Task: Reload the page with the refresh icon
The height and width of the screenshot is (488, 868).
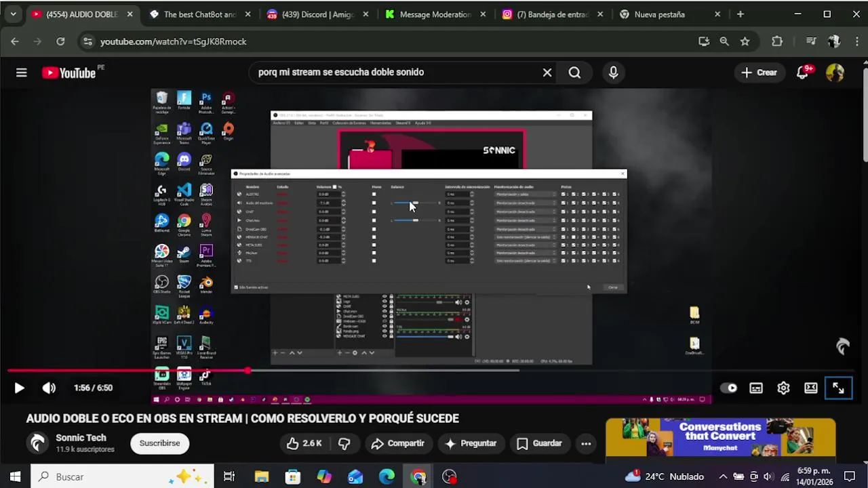Action: point(60,41)
